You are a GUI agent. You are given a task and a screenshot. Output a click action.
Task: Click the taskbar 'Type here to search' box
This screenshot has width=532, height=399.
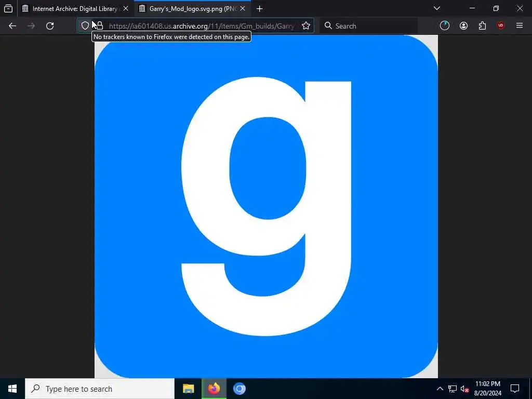pos(100,389)
